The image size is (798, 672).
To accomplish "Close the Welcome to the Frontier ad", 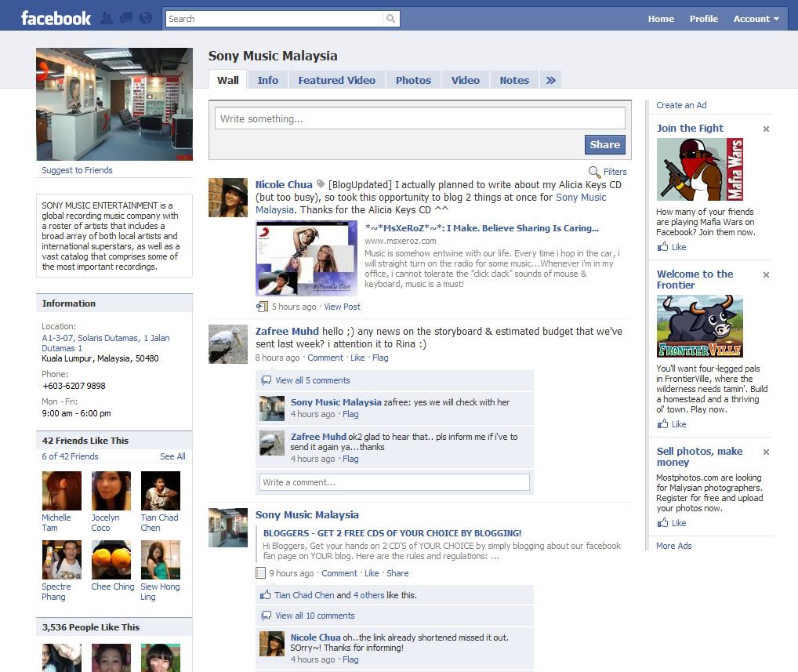I will (x=766, y=275).
